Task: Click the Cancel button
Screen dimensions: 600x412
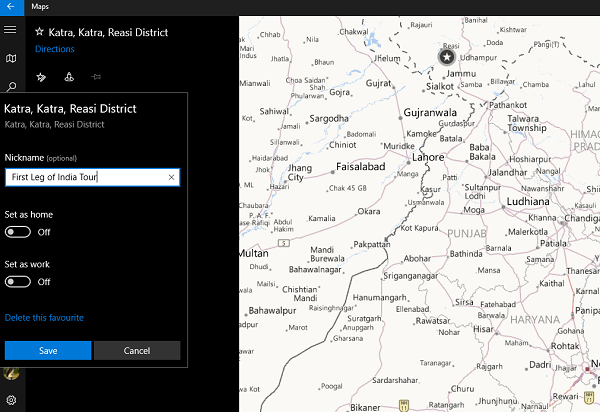Action: [137, 350]
